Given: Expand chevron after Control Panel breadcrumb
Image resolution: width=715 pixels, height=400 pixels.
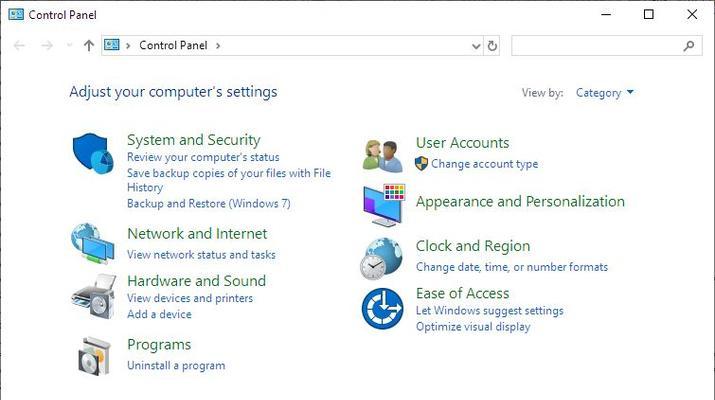Looking at the screenshot, I should pos(218,46).
